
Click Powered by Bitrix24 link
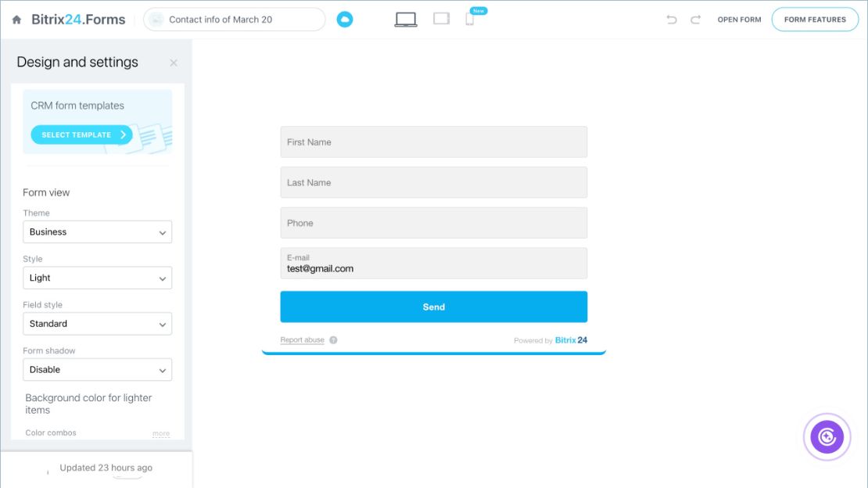551,340
